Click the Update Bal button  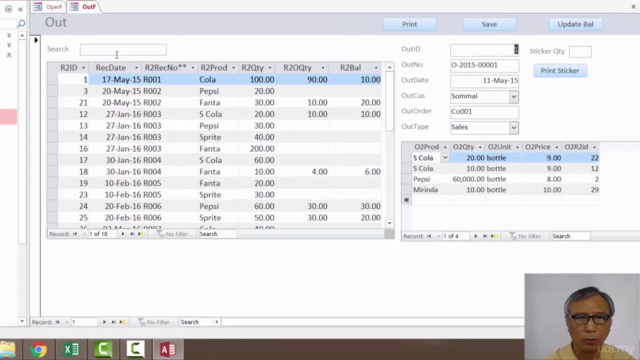[575, 24]
